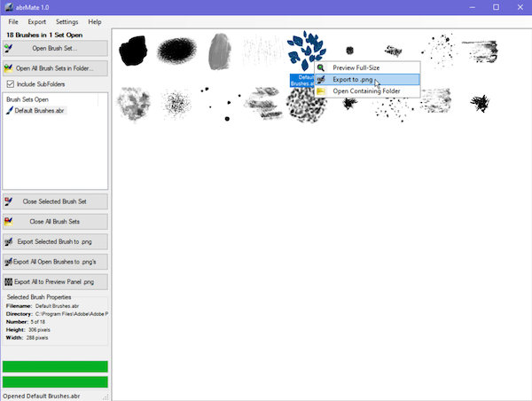
Task: Click the Export All Open Brushes icon
Action: coord(9,262)
